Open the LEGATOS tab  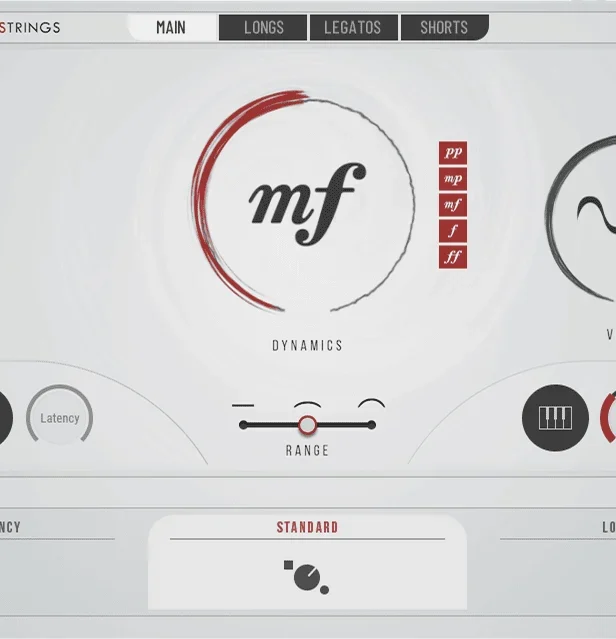353,27
